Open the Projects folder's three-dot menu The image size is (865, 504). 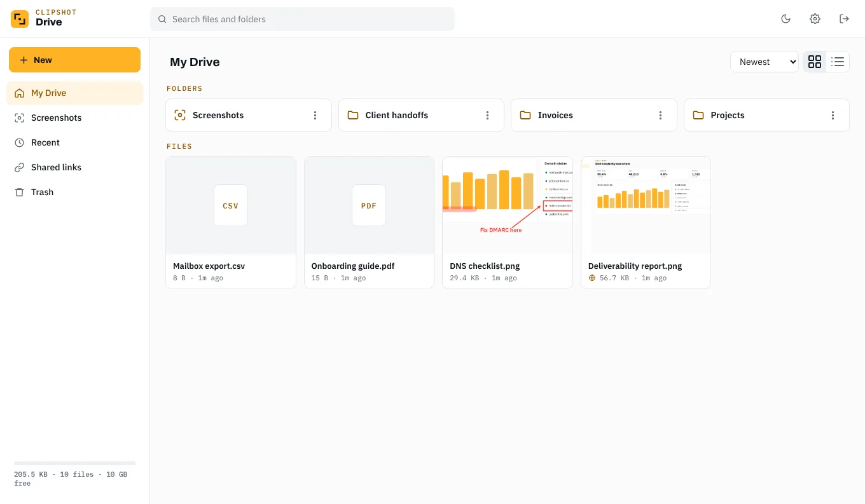click(833, 115)
